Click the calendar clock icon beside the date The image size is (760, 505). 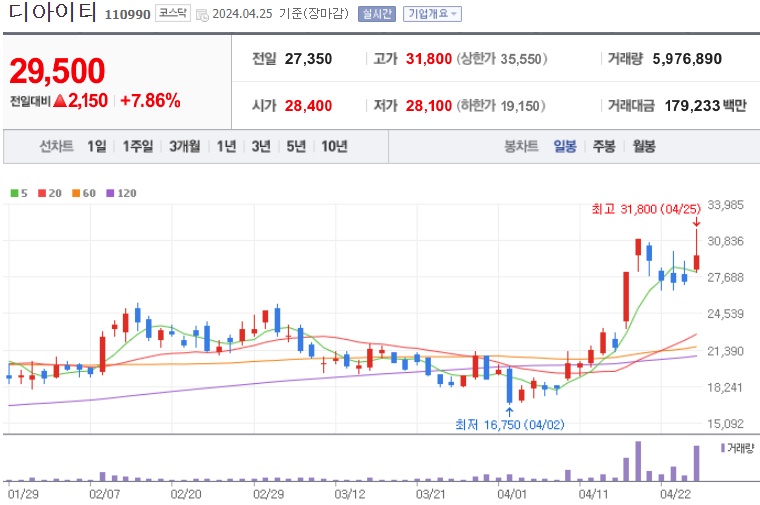pyautogui.click(x=202, y=15)
